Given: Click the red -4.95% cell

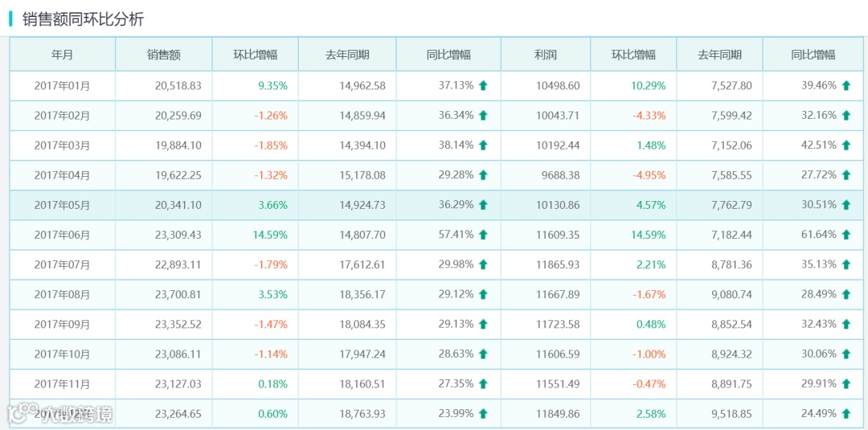Looking at the screenshot, I should (x=650, y=175).
